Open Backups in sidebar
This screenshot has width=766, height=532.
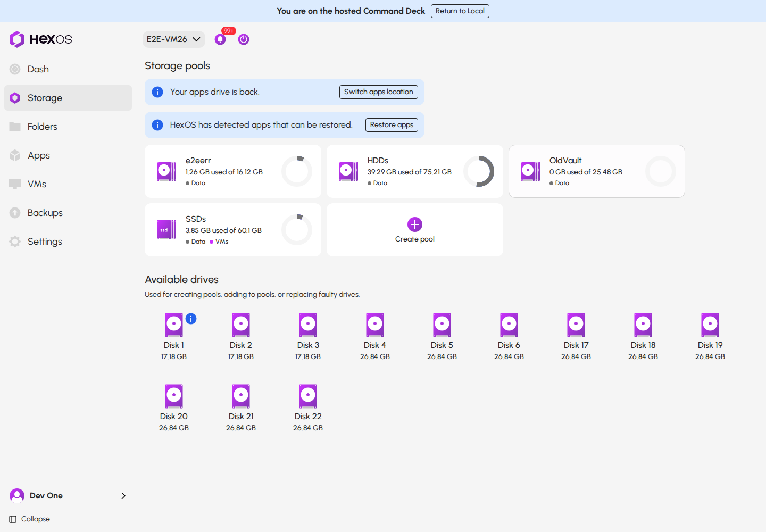tap(68, 213)
